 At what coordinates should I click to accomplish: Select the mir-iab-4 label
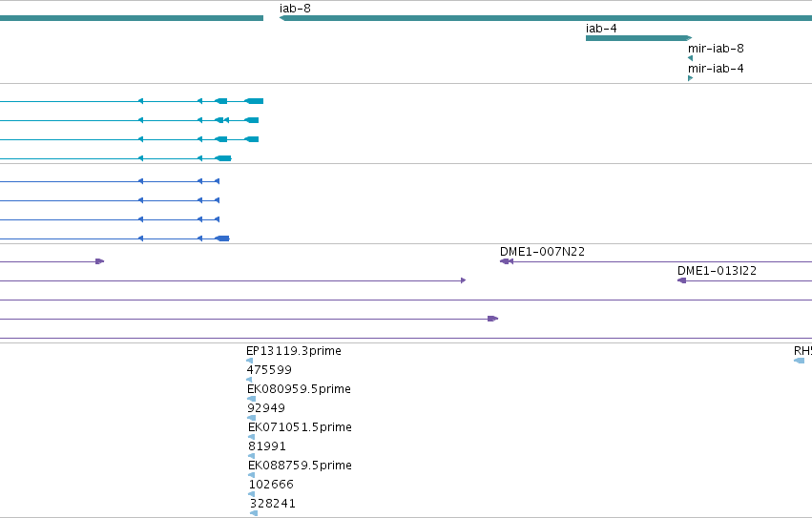tap(716, 69)
